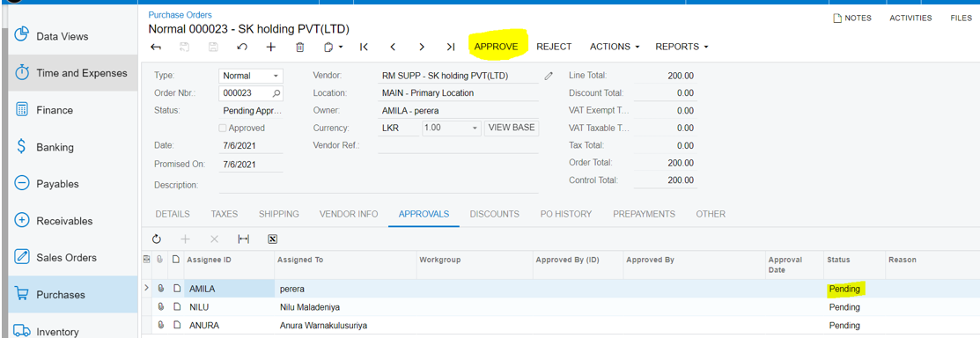Viewport: 980px width, 338px height.
Task: Sort by the Assignee ID column header
Action: 228,260
